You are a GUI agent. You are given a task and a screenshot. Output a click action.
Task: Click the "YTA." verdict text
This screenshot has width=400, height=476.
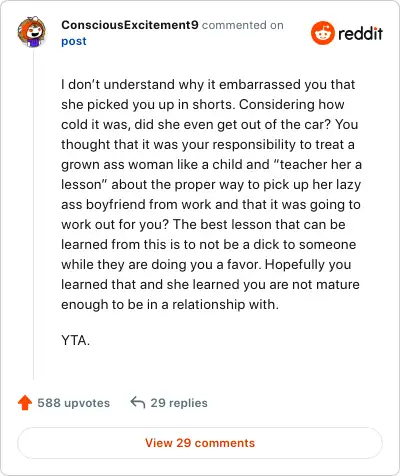click(75, 341)
